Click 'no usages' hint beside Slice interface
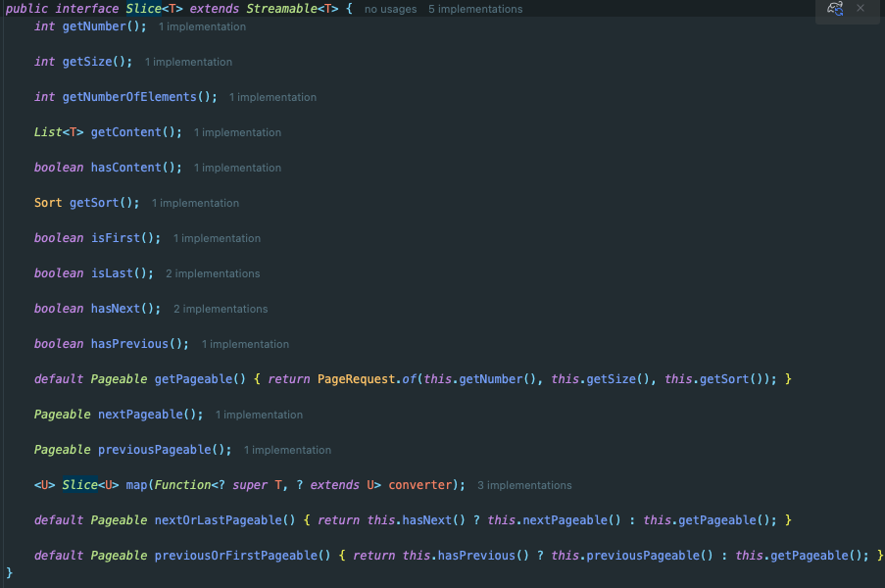This screenshot has height=588, width=885. (390, 9)
